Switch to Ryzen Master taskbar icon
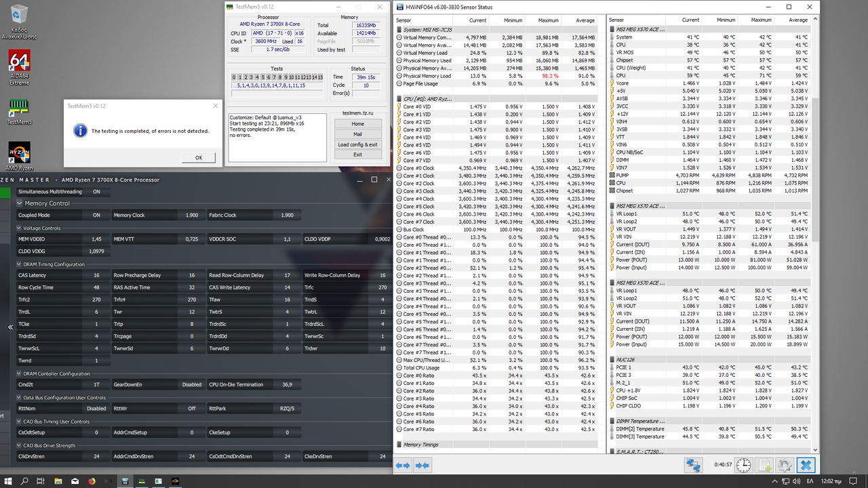The image size is (868, 488). click(x=175, y=481)
